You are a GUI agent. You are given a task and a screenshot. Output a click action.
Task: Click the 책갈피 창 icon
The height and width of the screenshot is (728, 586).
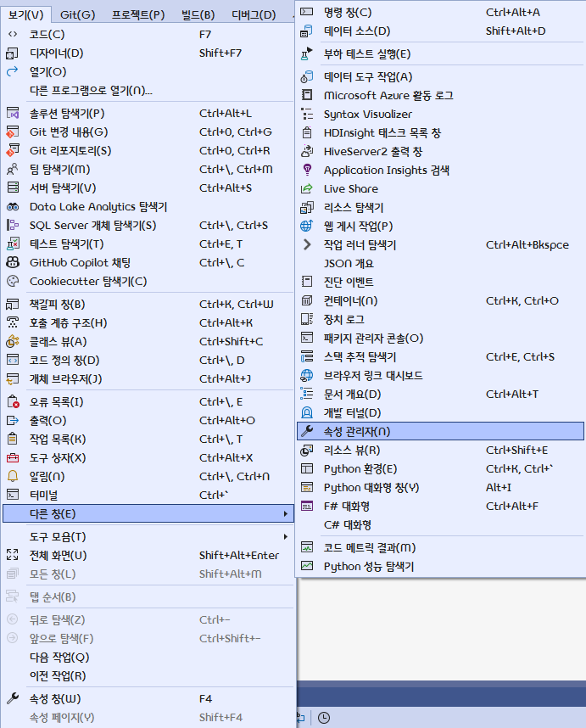coord(13,304)
